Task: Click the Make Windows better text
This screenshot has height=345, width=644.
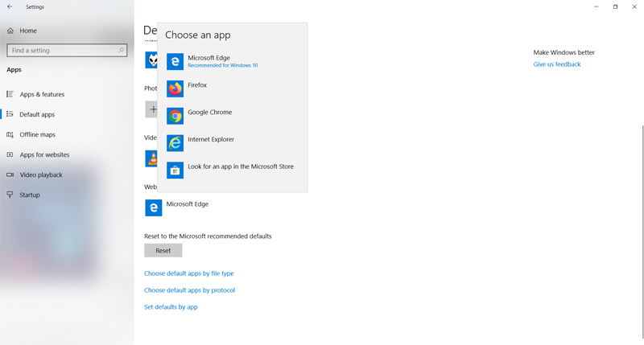Action: click(564, 52)
